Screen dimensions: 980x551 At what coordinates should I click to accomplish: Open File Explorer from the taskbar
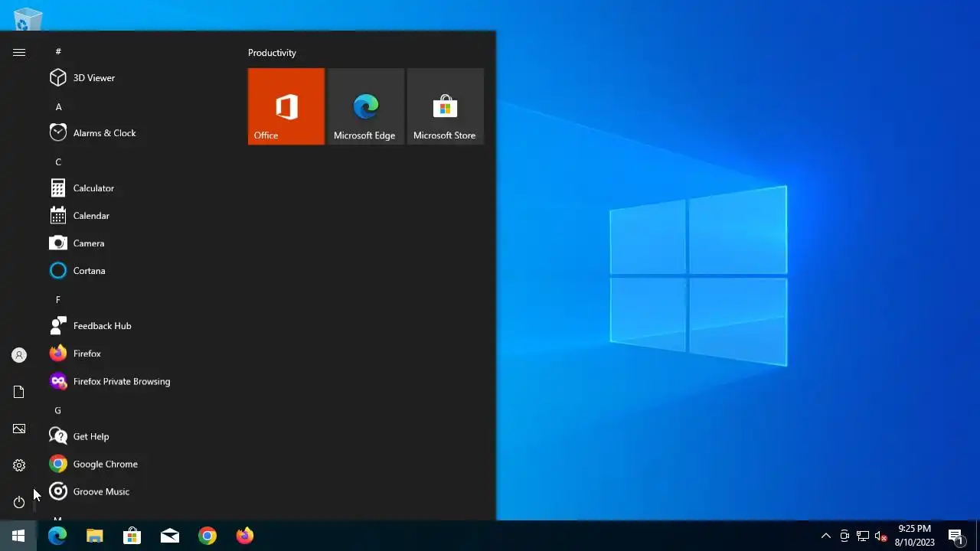95,536
